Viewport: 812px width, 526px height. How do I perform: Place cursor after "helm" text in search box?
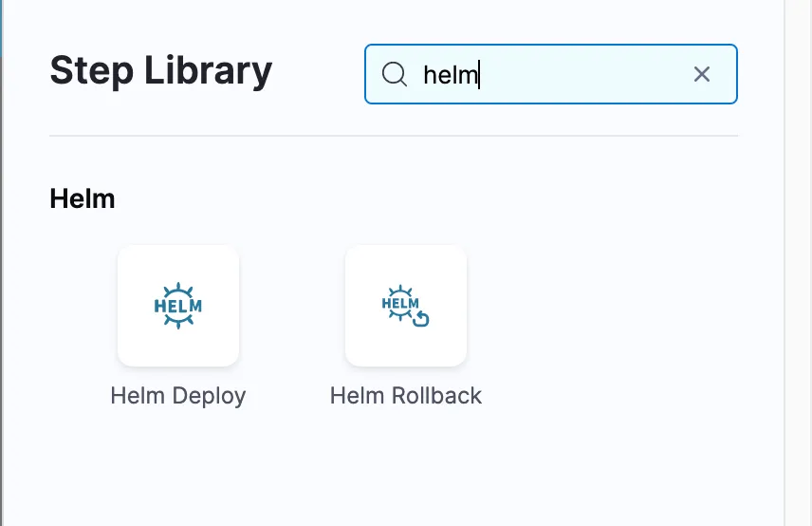[479, 74]
